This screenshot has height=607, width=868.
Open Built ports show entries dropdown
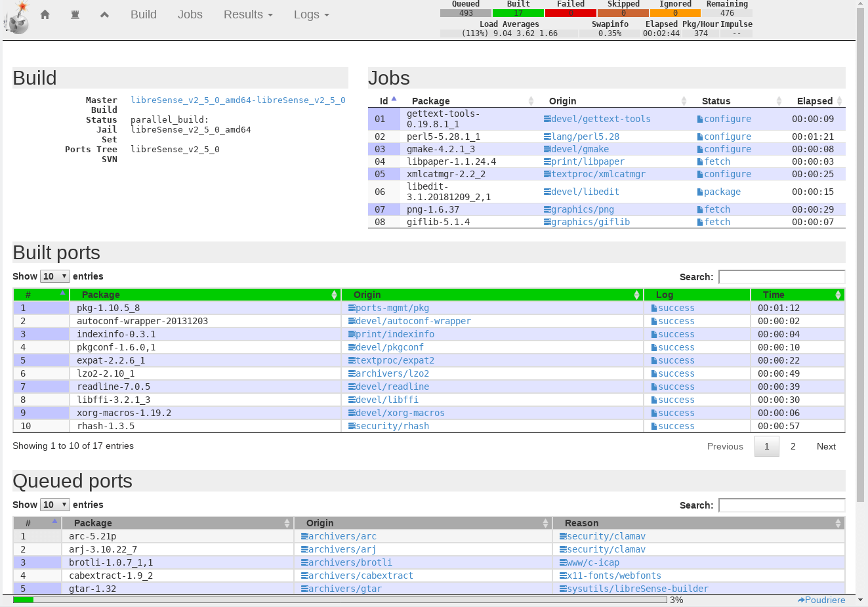coord(55,276)
